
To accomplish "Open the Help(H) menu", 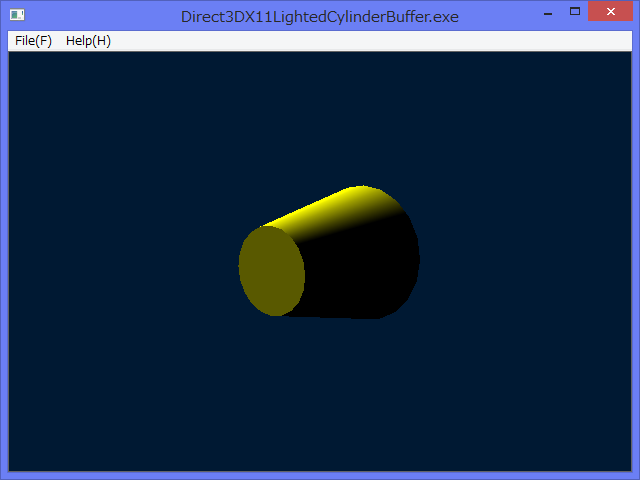I will (88, 41).
